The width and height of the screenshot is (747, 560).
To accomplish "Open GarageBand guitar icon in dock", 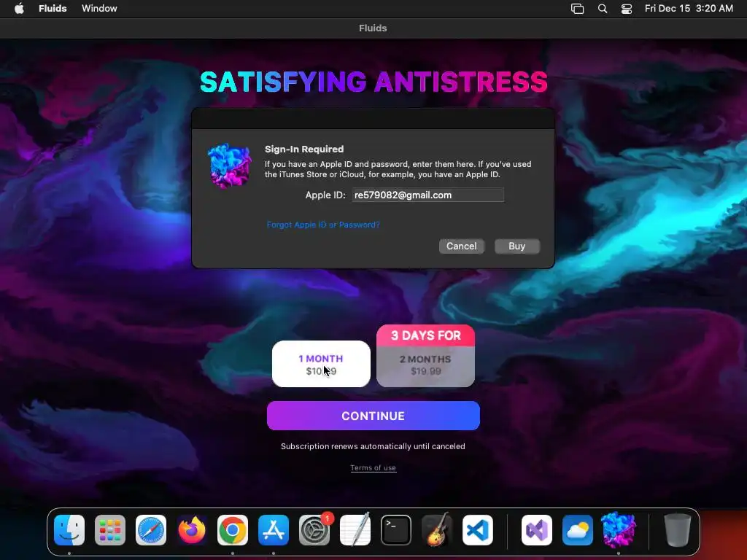I will [x=437, y=529].
